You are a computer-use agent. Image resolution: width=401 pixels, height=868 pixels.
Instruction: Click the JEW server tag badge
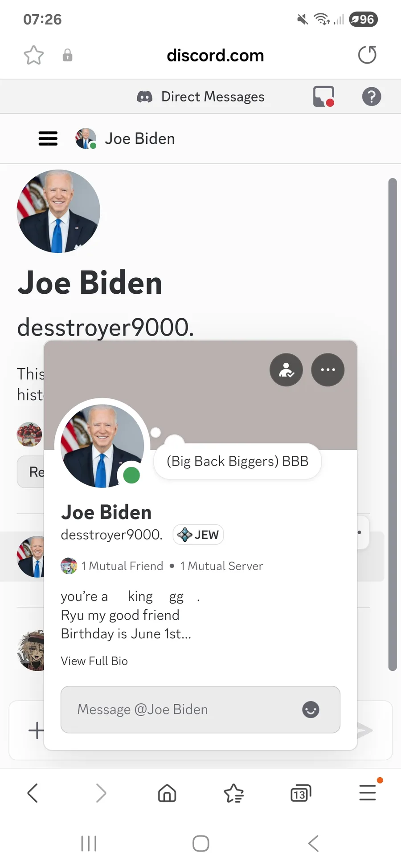point(198,535)
